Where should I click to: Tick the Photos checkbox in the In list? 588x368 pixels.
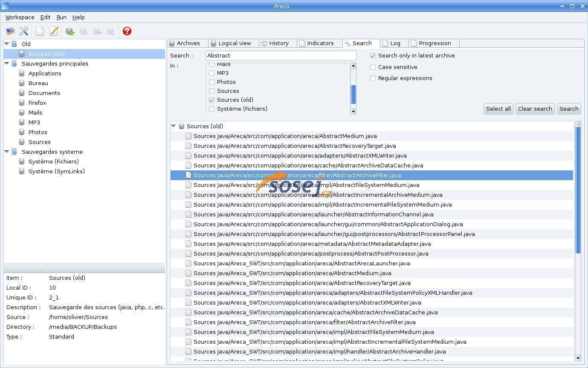(x=212, y=82)
